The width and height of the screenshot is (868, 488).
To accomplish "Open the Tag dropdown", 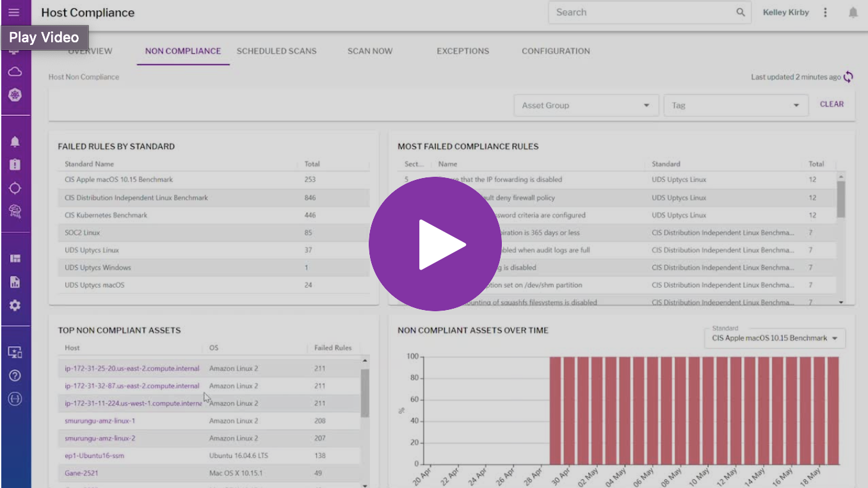I will pyautogui.click(x=735, y=106).
